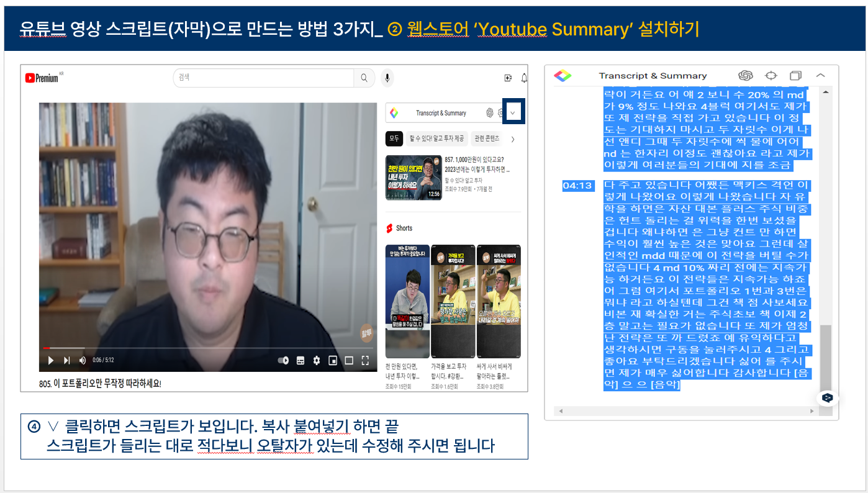Start voice search with microphone icon
Screen dimensions: 868x493
point(387,78)
